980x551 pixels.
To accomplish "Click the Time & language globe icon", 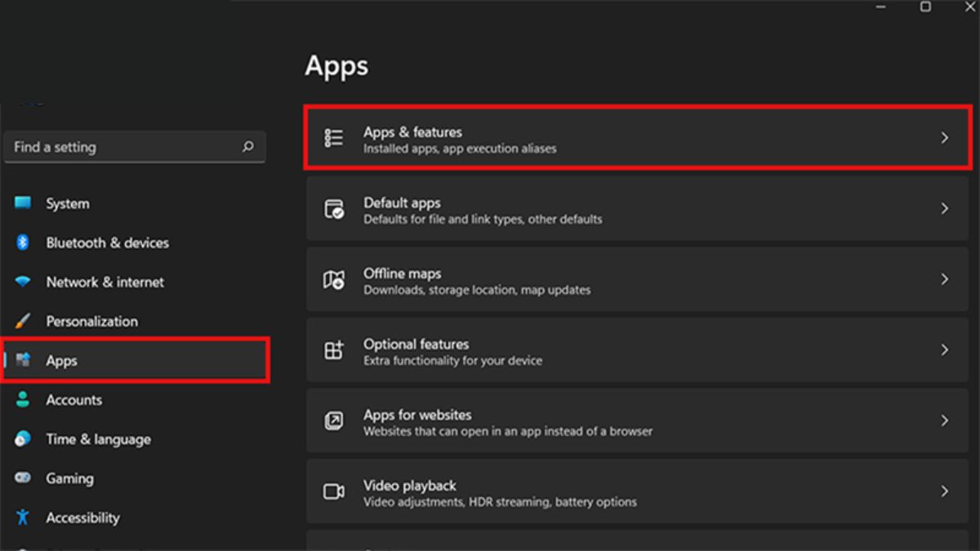I will coord(23,439).
